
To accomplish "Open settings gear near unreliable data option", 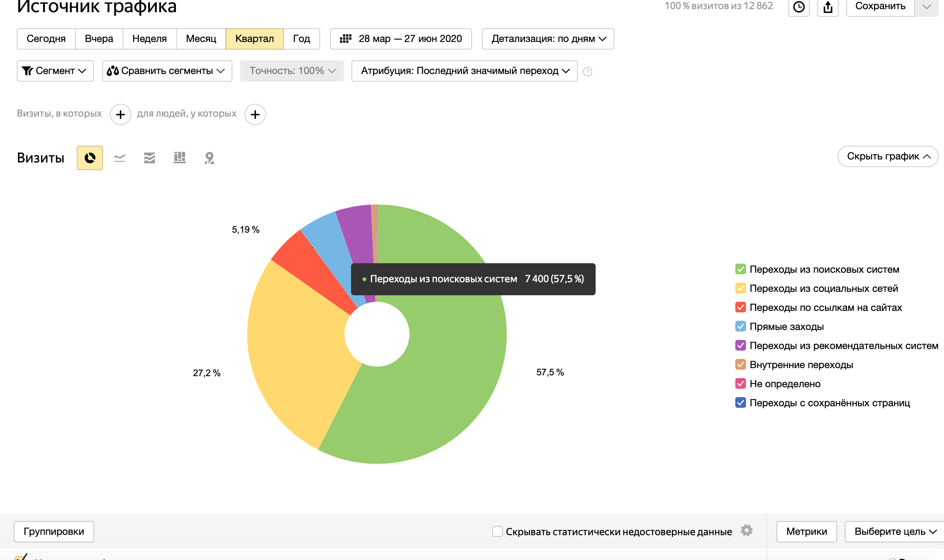I will tap(746, 531).
